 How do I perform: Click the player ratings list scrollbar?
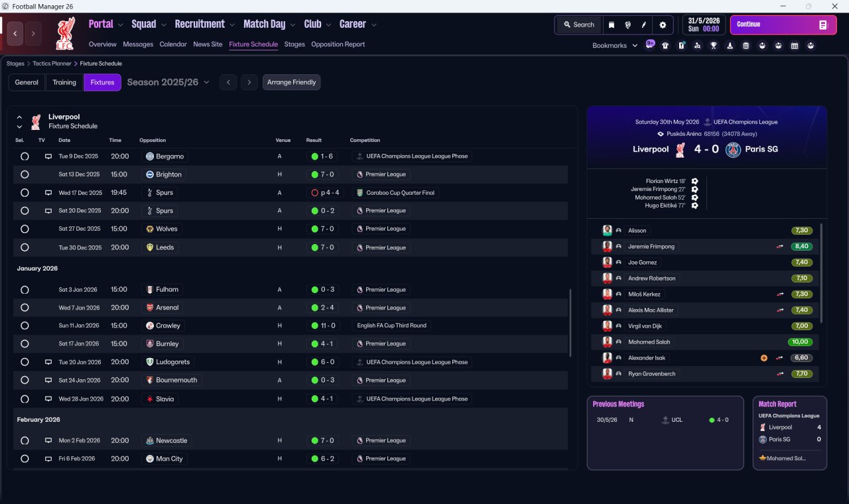coord(822,273)
